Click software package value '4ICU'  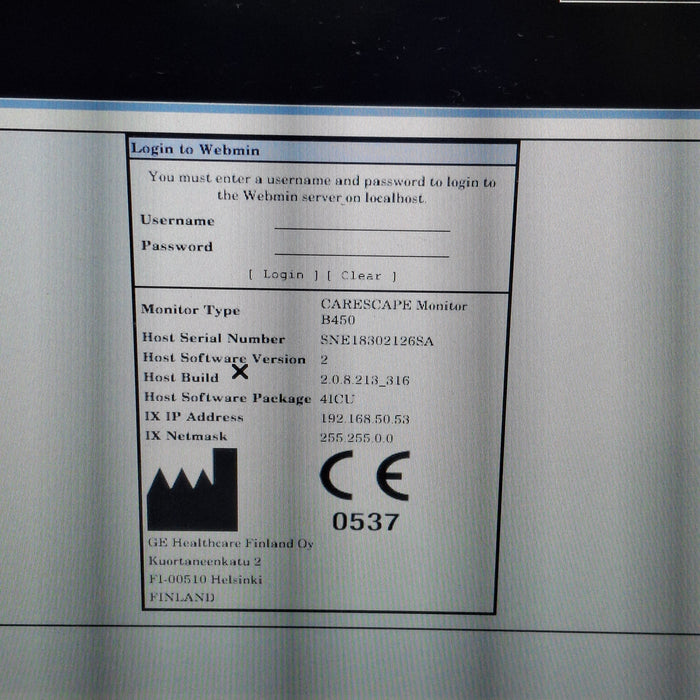(x=338, y=399)
